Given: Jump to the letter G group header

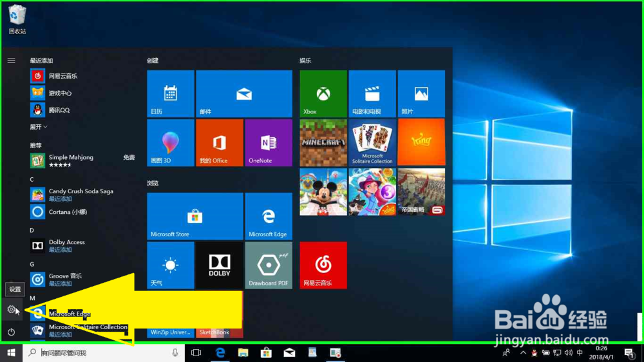Looking at the screenshot, I should pyautogui.click(x=32, y=264).
